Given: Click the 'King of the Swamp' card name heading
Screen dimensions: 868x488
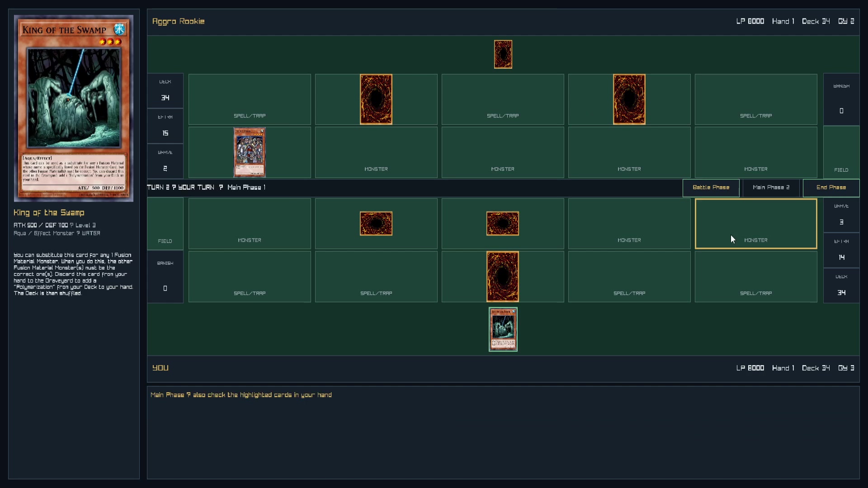Looking at the screenshot, I should coord(49,212).
